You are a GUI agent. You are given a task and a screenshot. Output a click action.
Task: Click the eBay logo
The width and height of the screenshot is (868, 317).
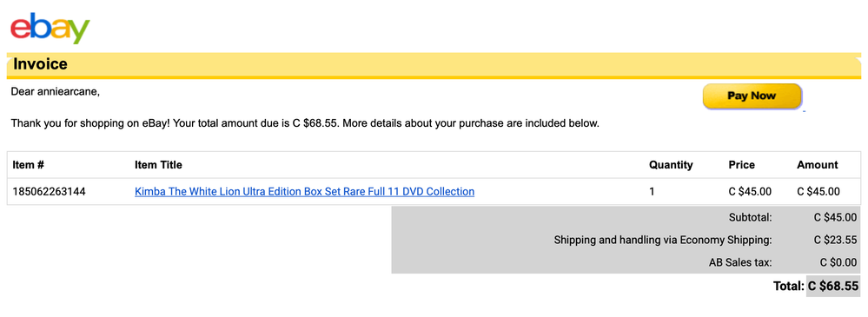[x=50, y=28]
